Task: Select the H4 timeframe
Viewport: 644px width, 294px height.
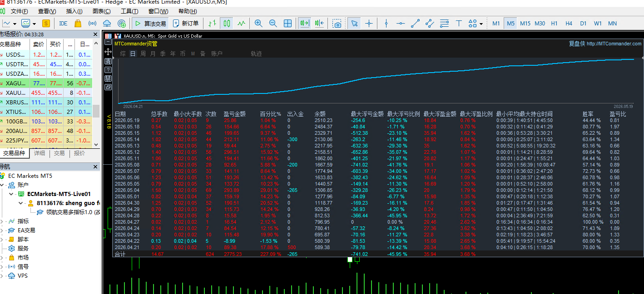Action: (569, 23)
